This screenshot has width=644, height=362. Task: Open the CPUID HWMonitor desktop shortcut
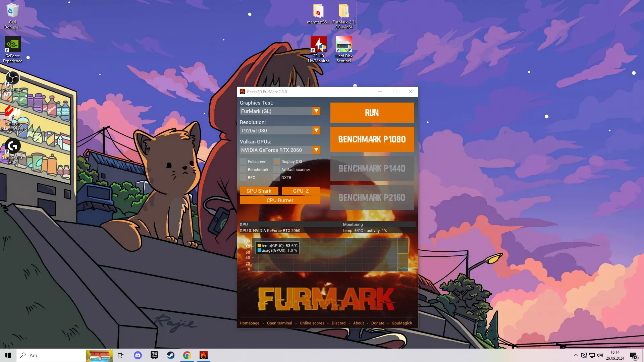click(318, 50)
